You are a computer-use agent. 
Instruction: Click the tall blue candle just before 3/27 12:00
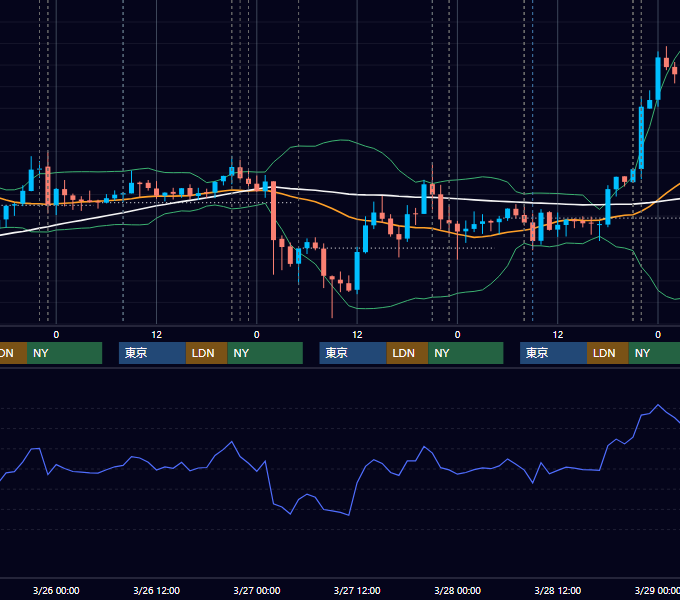click(357, 271)
